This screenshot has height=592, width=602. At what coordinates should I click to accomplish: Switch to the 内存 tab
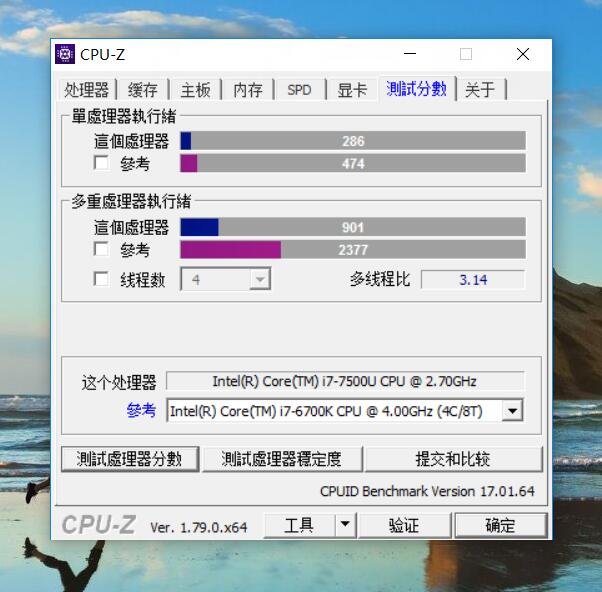click(x=248, y=90)
